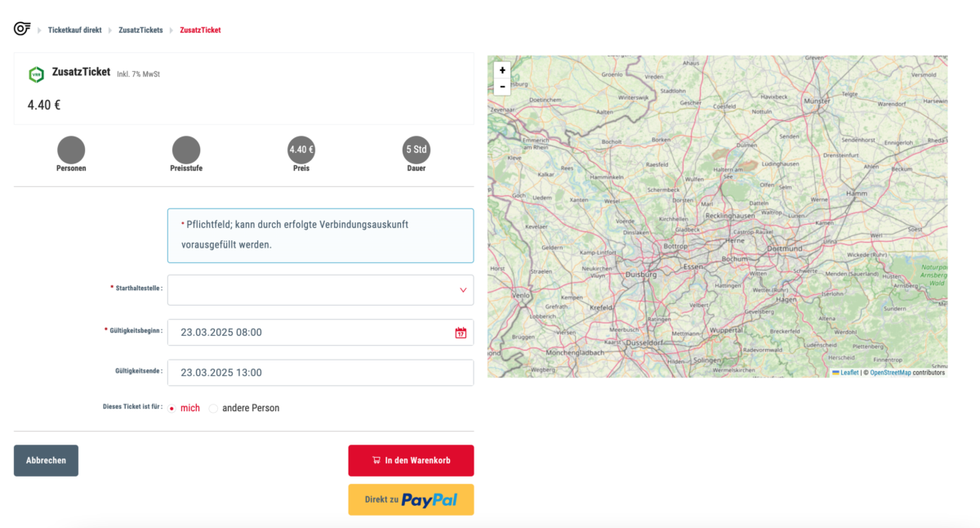980x528 pixels.
Task: Select 'mich' as ticket holder
Action: pos(172,409)
